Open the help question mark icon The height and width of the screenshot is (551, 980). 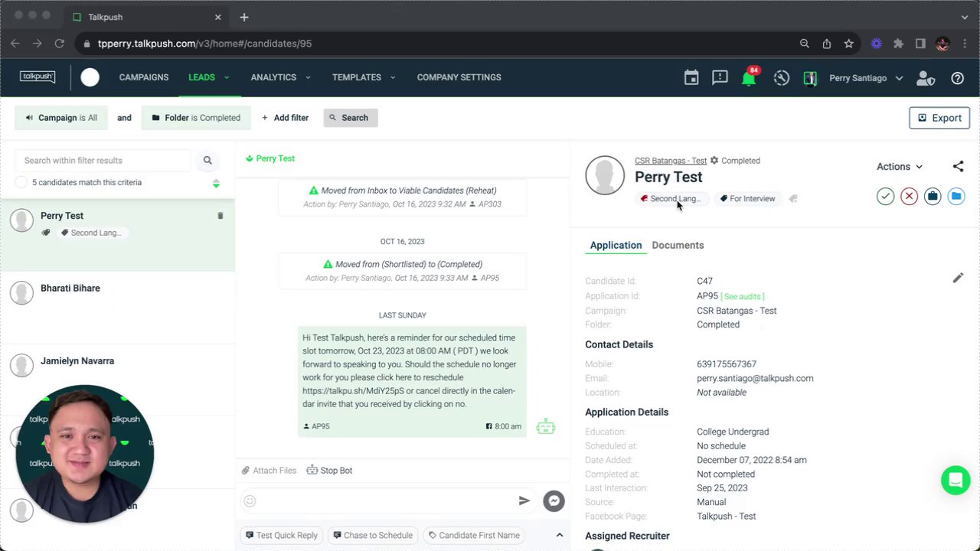point(957,77)
